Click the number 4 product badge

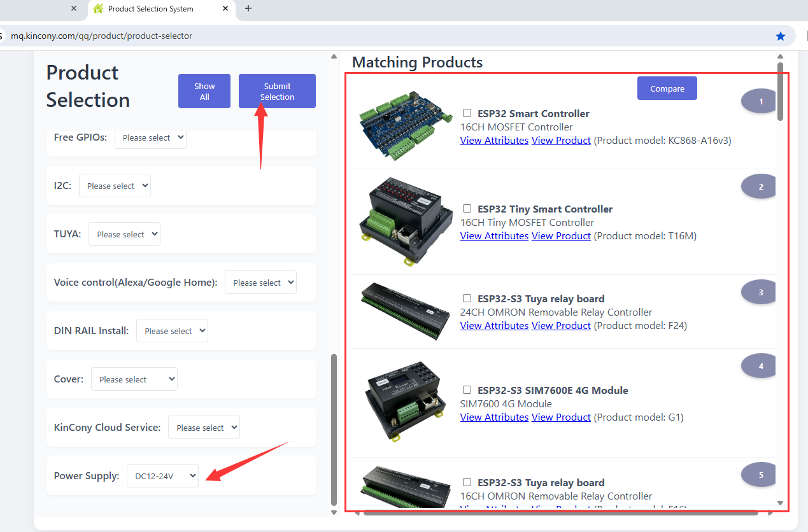coord(760,367)
